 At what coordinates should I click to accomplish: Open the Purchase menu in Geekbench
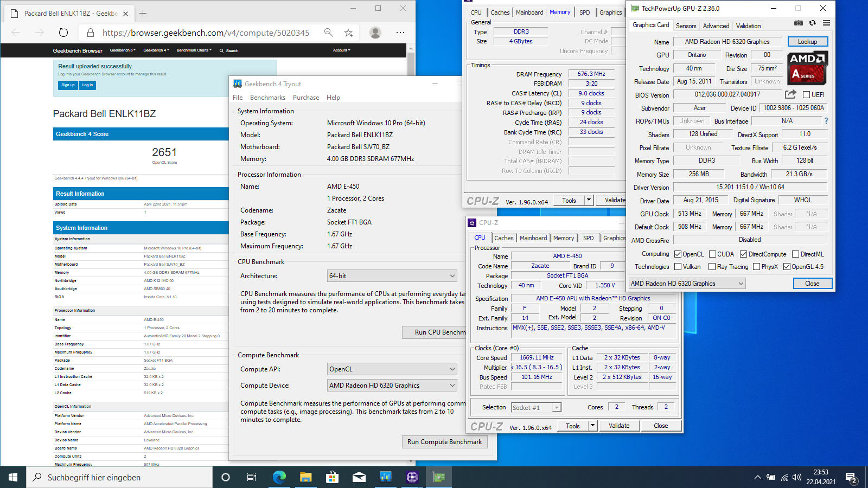(306, 98)
